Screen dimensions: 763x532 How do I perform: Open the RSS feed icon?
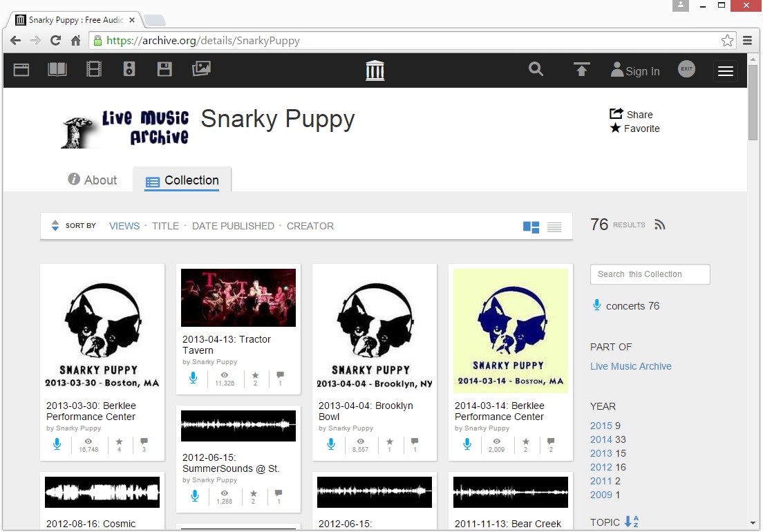point(659,225)
